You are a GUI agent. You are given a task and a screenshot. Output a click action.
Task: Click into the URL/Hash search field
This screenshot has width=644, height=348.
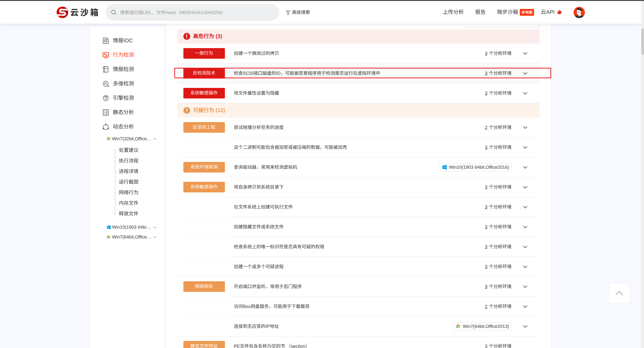196,12
